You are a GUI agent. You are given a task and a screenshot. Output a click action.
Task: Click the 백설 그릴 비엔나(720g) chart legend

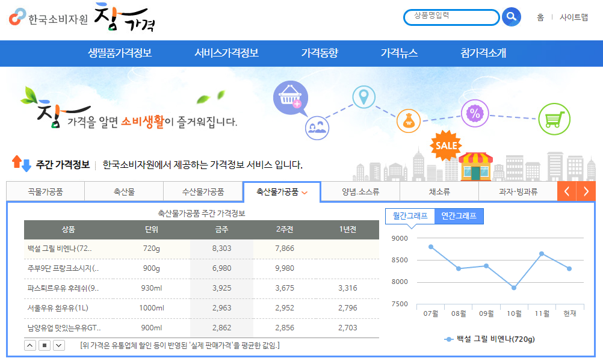tap(489, 339)
